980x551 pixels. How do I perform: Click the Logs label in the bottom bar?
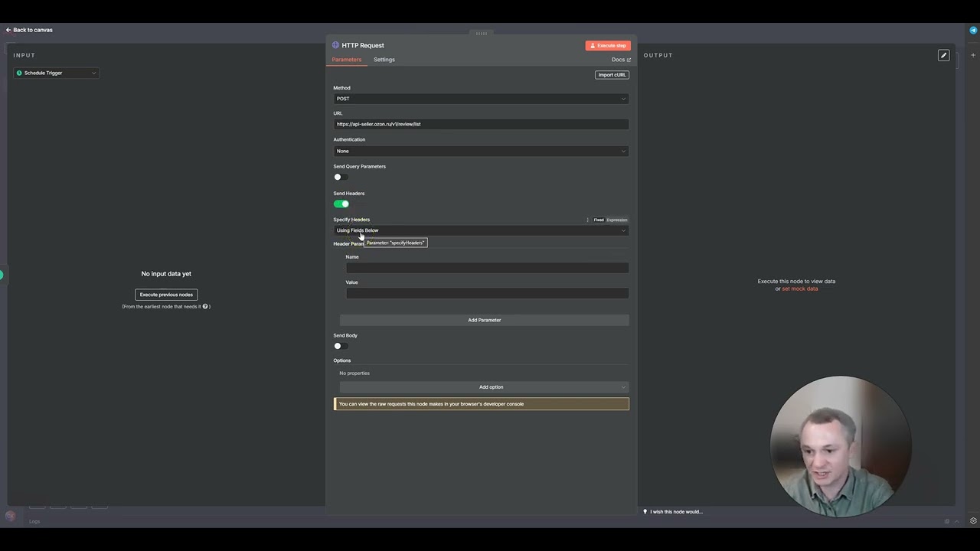[x=34, y=521]
